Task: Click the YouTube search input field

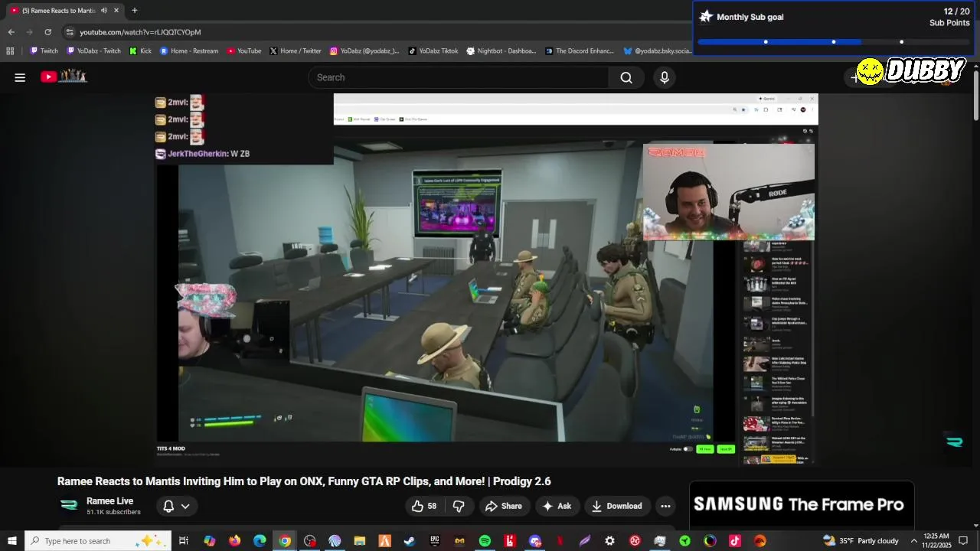Action: point(458,77)
